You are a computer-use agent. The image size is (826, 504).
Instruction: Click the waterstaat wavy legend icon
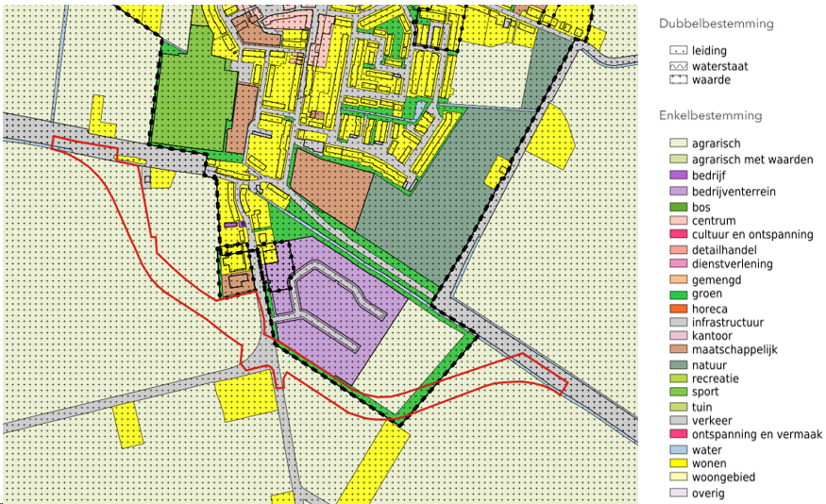pyautogui.click(x=679, y=66)
